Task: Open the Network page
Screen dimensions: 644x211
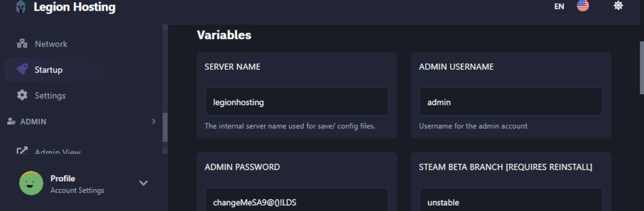Action: point(51,44)
